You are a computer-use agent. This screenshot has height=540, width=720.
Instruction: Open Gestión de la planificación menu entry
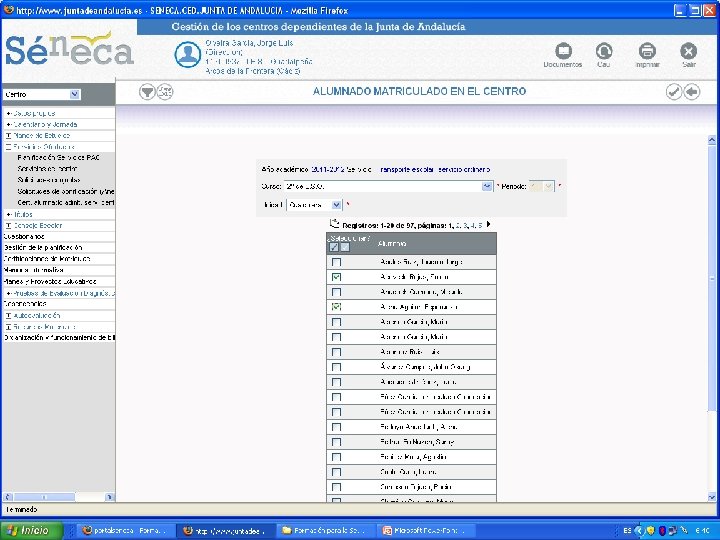[x=43, y=248]
